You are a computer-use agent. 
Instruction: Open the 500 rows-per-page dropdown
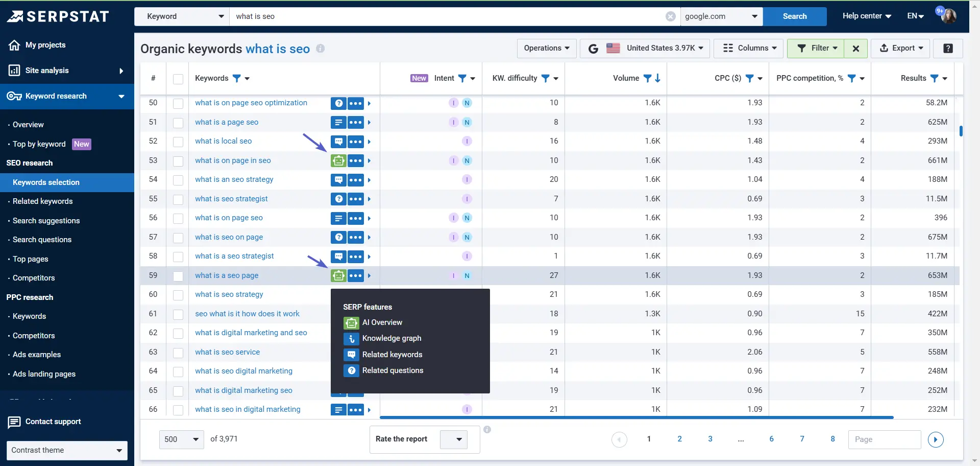[x=181, y=439]
